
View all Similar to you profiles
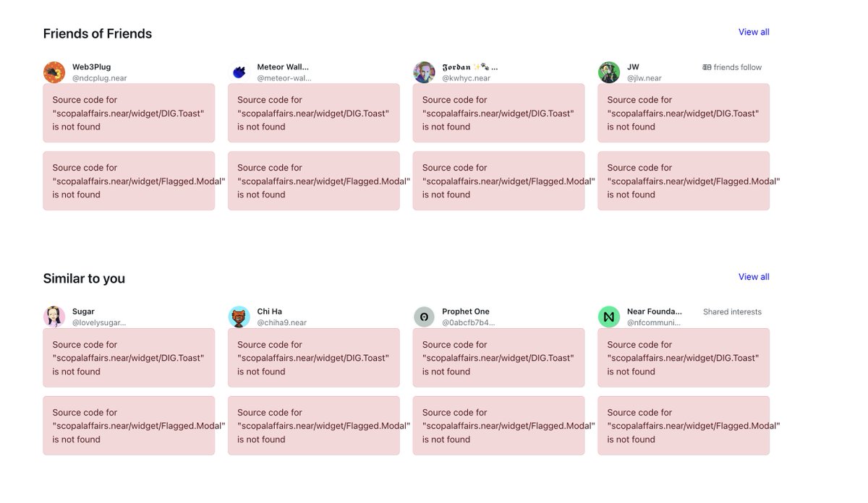pyautogui.click(x=754, y=277)
